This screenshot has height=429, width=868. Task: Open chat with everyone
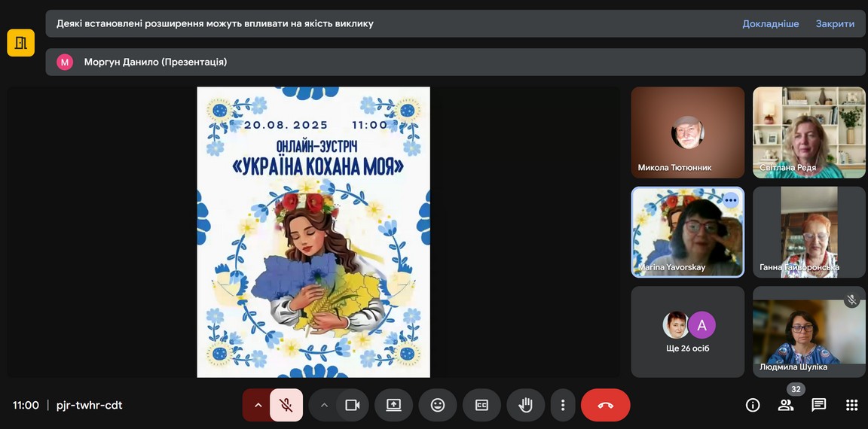(x=819, y=405)
